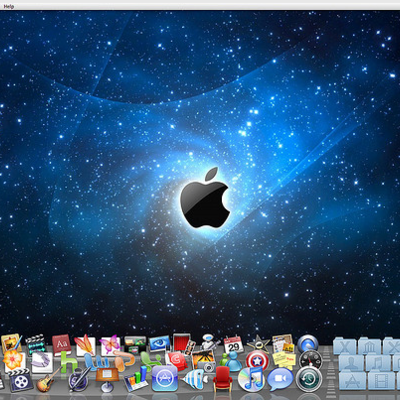Screen dimensions: 400x400
Task: Open the red Front Row chair icon
Action: click(x=222, y=380)
